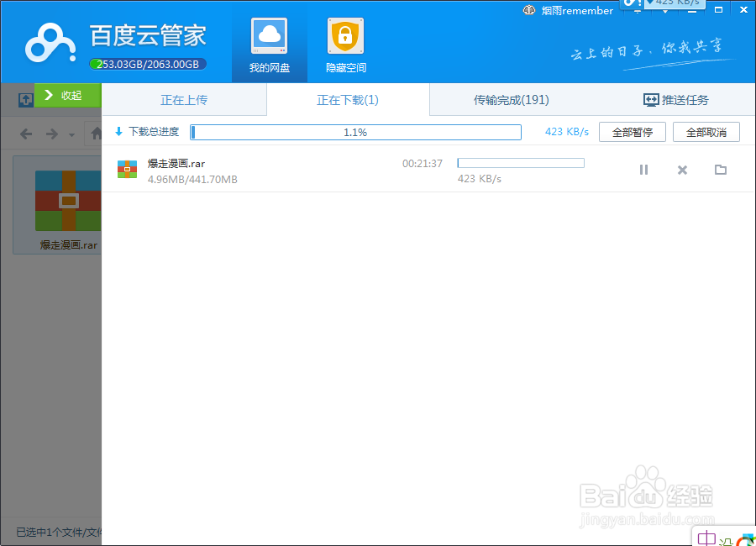The width and height of the screenshot is (756, 546).
Task: Click the 全部暂停 button
Action: pyautogui.click(x=632, y=132)
